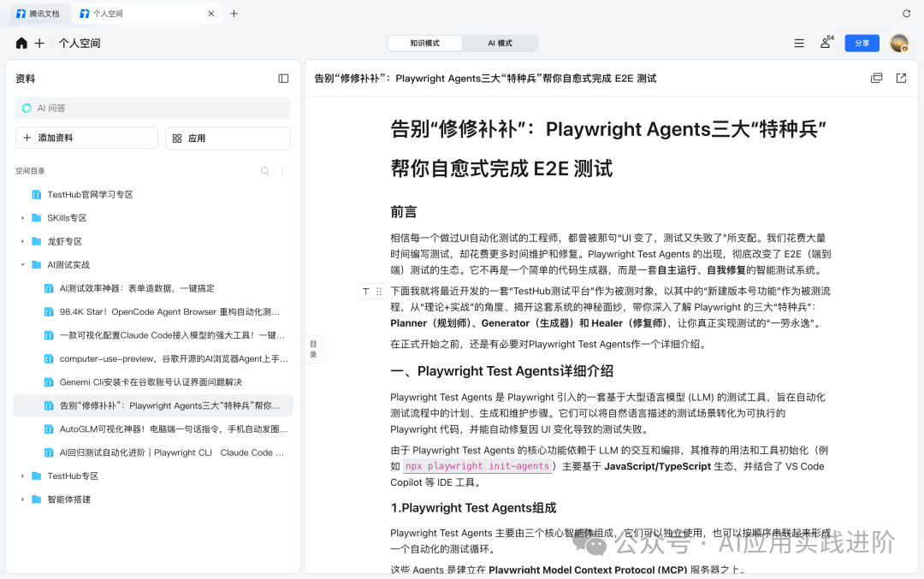Expand the TestHub专区 folder arrow
924x579 pixels.
pos(22,476)
